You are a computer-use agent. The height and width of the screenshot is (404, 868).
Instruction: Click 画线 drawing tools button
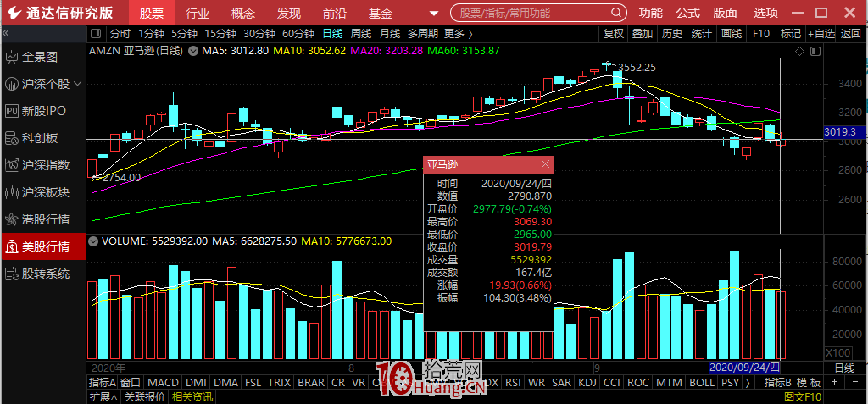pyautogui.click(x=732, y=34)
